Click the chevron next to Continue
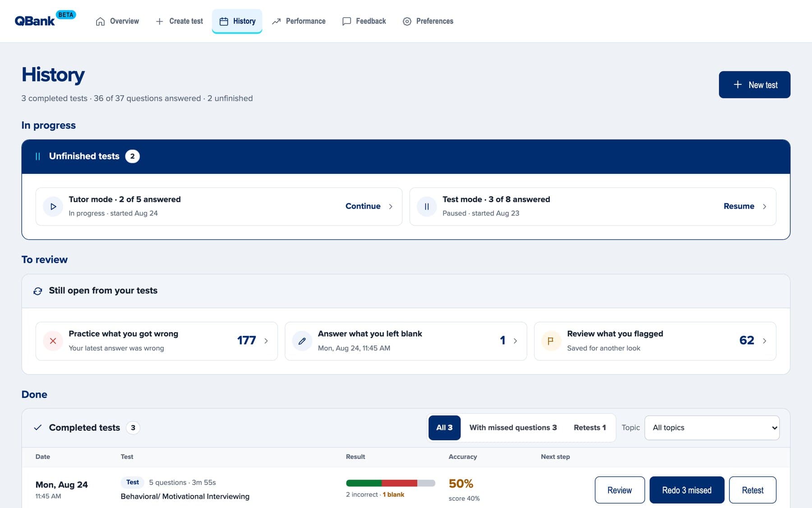 click(391, 206)
